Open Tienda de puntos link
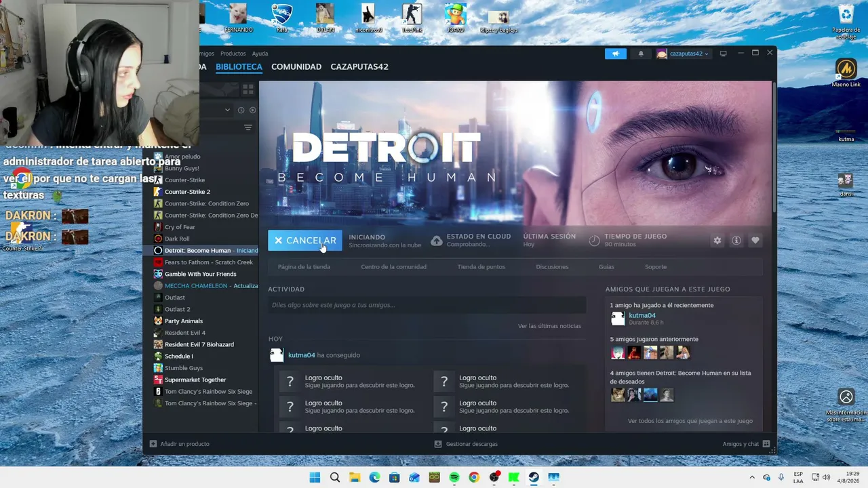The image size is (868, 488). click(481, 267)
